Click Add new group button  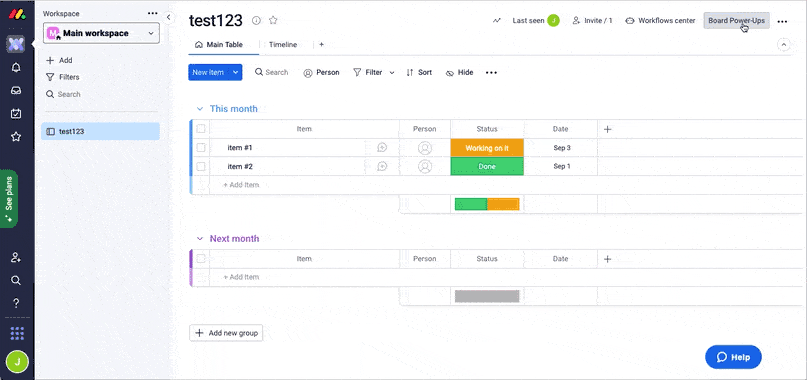[226, 333]
